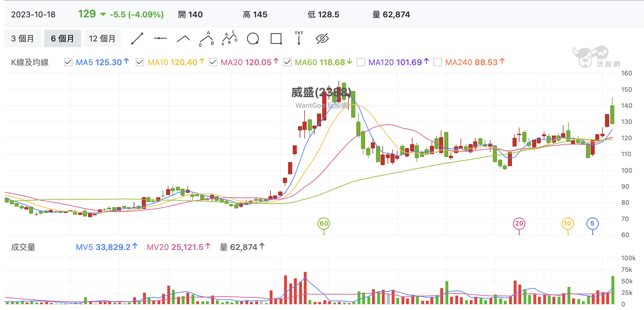Screen dimensions: 644x310
Task: Switch to the 3 個月 time range
Action: (22, 39)
